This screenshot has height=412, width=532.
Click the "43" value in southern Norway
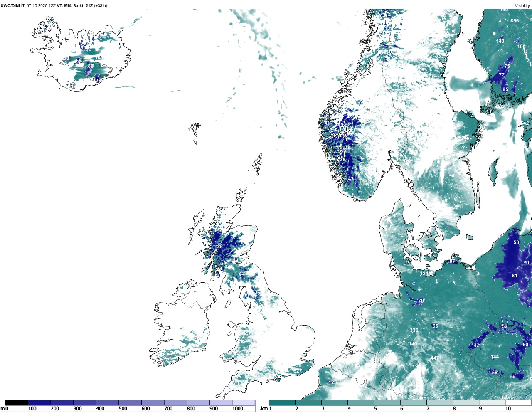[351, 179]
